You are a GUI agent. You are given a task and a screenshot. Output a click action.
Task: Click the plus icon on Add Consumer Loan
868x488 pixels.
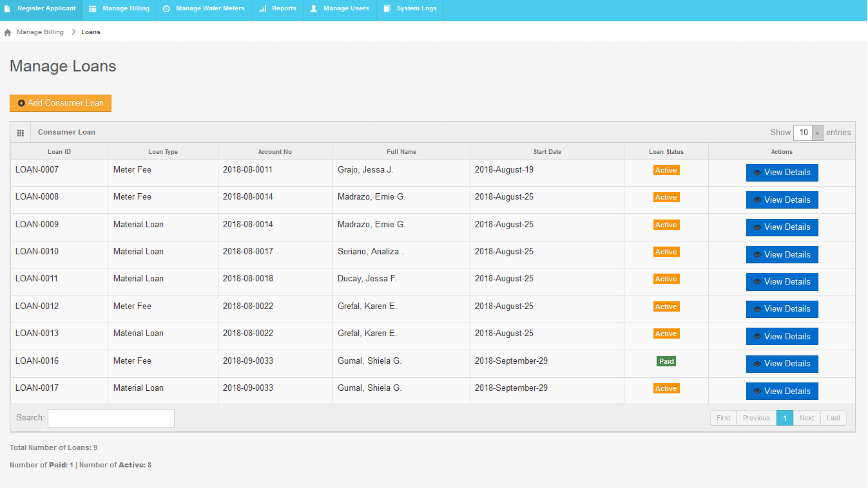(21, 103)
